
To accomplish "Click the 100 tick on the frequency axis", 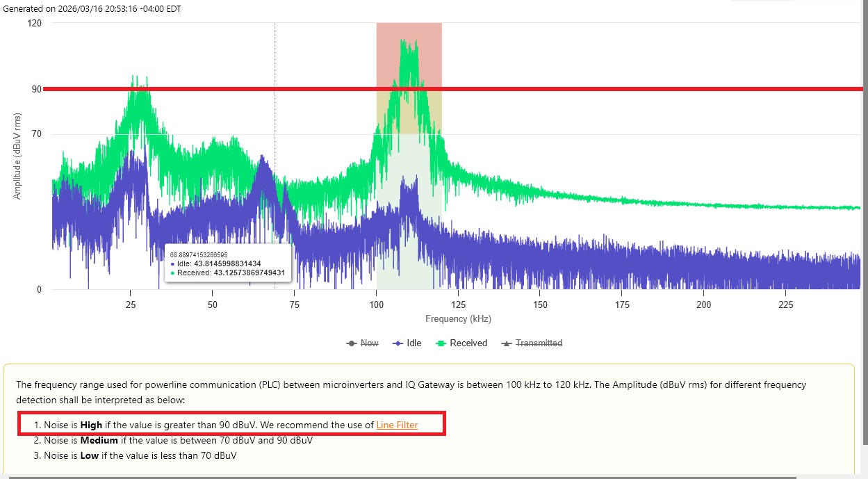I will click(x=376, y=305).
